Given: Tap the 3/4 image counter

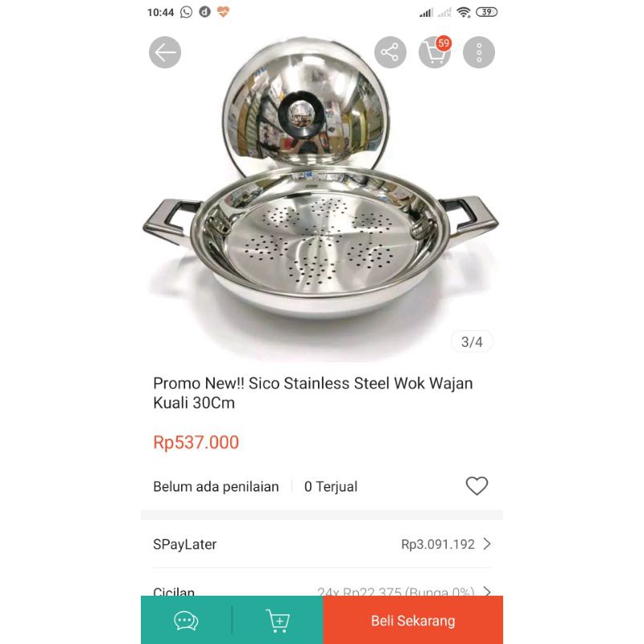Looking at the screenshot, I should pyautogui.click(x=472, y=341).
